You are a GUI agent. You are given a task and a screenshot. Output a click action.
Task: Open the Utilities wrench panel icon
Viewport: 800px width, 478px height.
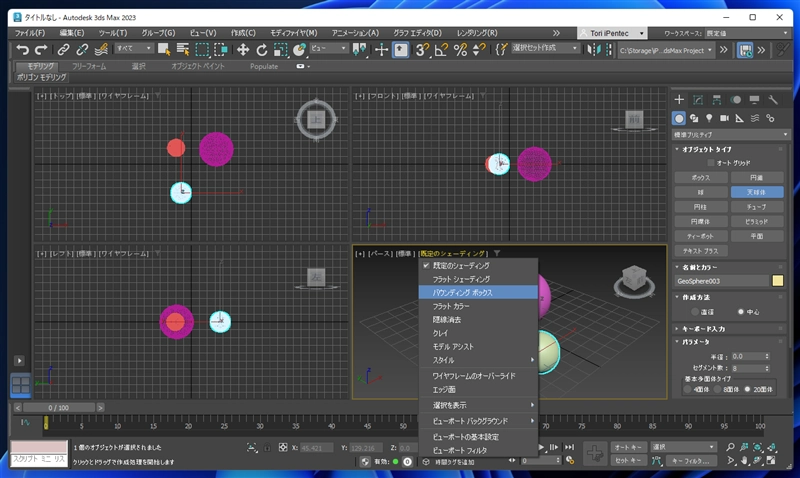click(x=773, y=99)
